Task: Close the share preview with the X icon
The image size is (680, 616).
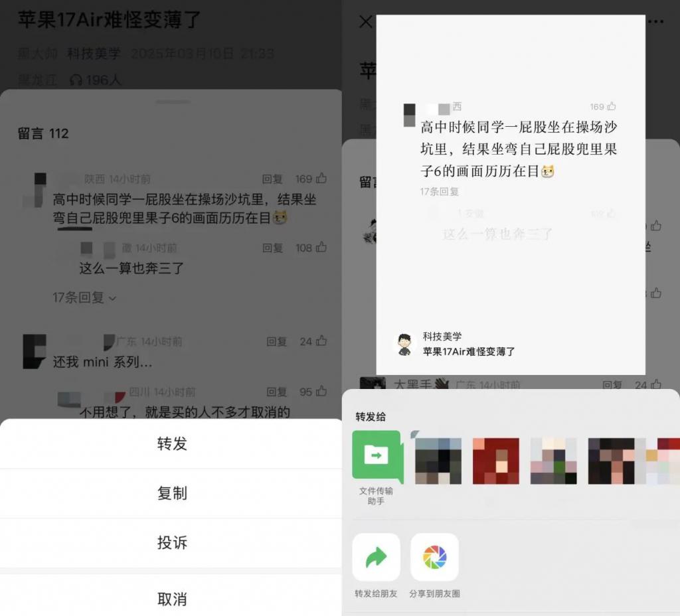Action: click(x=365, y=22)
